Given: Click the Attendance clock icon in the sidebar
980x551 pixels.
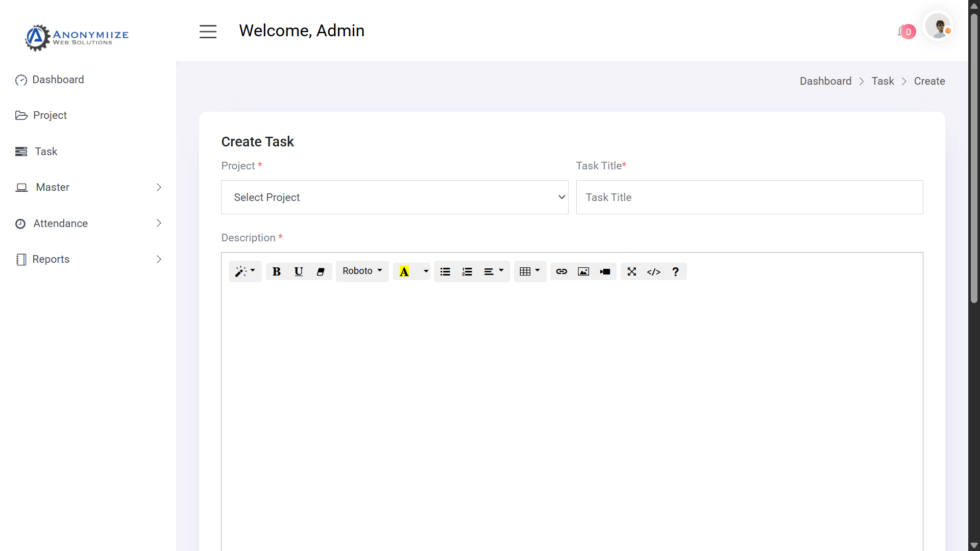Looking at the screenshot, I should click(20, 224).
